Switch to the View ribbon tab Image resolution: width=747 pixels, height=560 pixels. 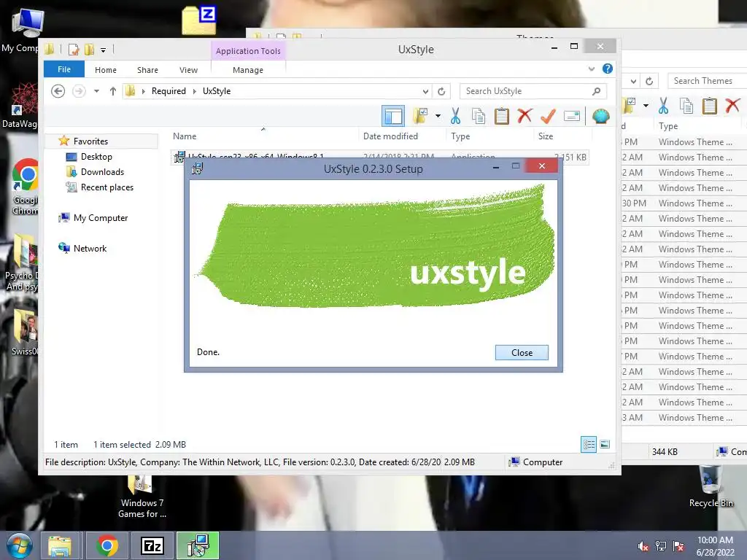point(188,70)
